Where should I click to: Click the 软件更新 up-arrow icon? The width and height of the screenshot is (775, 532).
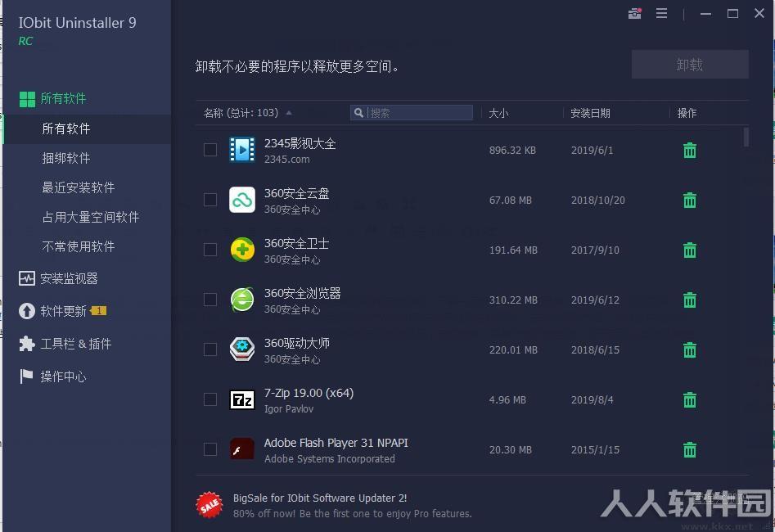[27, 311]
